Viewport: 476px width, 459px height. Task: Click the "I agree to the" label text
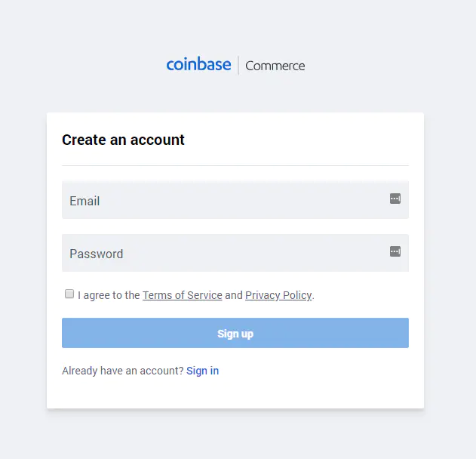point(109,295)
